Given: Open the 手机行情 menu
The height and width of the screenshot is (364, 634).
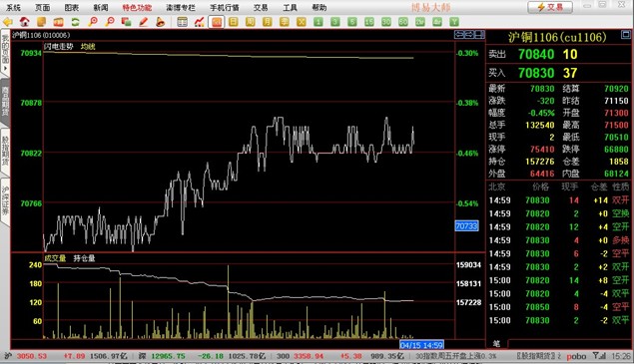Looking at the screenshot, I should pyautogui.click(x=225, y=8).
